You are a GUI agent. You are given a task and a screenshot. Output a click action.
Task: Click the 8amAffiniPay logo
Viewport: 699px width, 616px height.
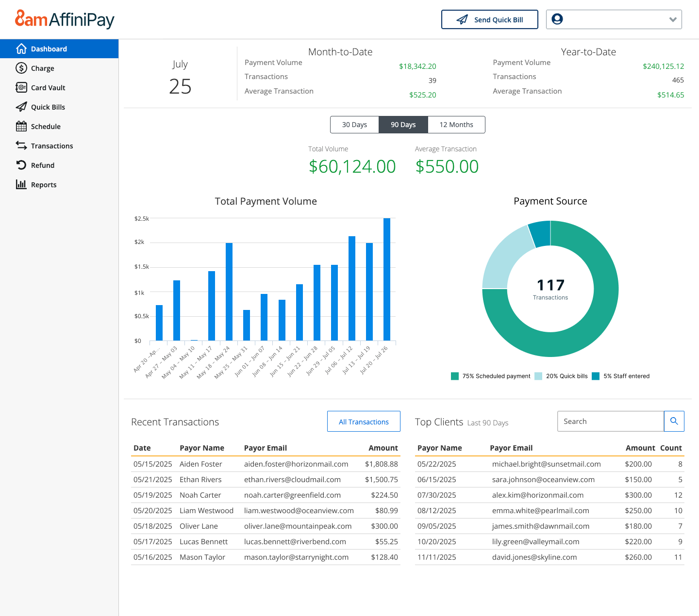click(65, 19)
